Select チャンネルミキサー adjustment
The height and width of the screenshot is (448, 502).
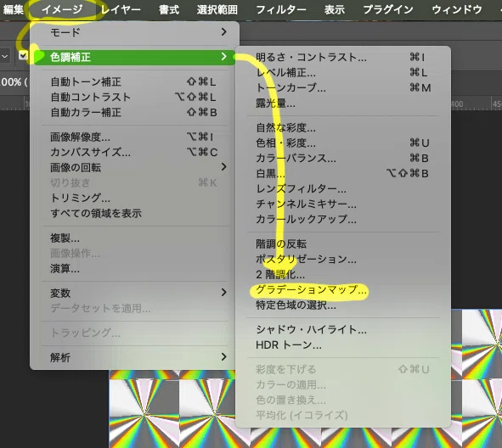[343, 204]
